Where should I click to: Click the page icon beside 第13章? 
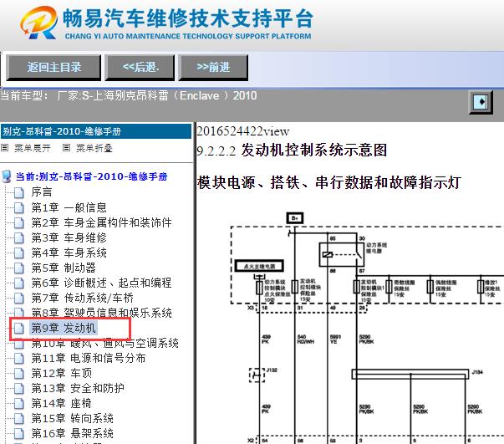(19, 389)
